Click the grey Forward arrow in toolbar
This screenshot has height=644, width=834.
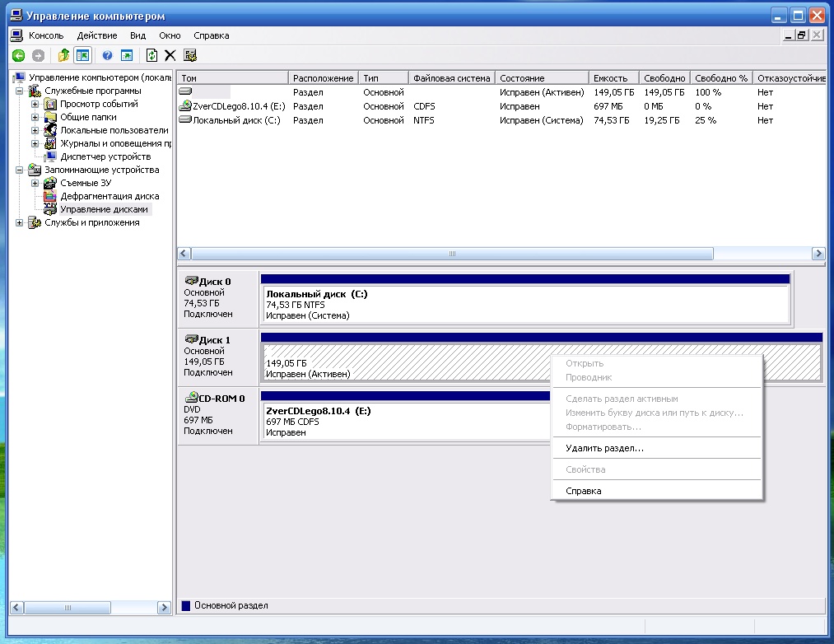pyautogui.click(x=38, y=55)
